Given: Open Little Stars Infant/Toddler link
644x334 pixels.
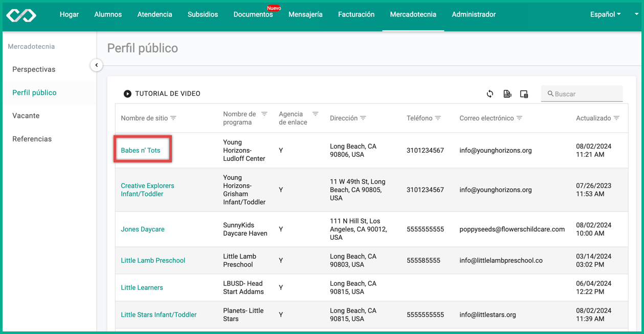Looking at the screenshot, I should coord(159,315).
